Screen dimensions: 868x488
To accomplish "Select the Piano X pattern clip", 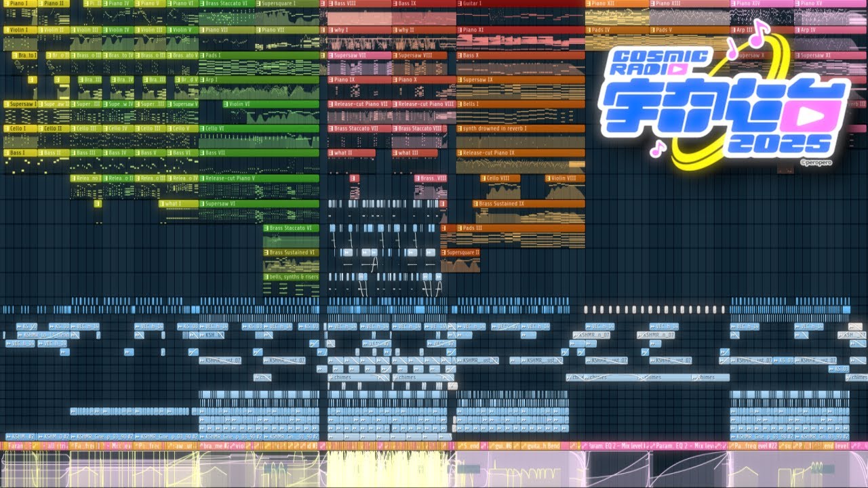I will [424, 80].
